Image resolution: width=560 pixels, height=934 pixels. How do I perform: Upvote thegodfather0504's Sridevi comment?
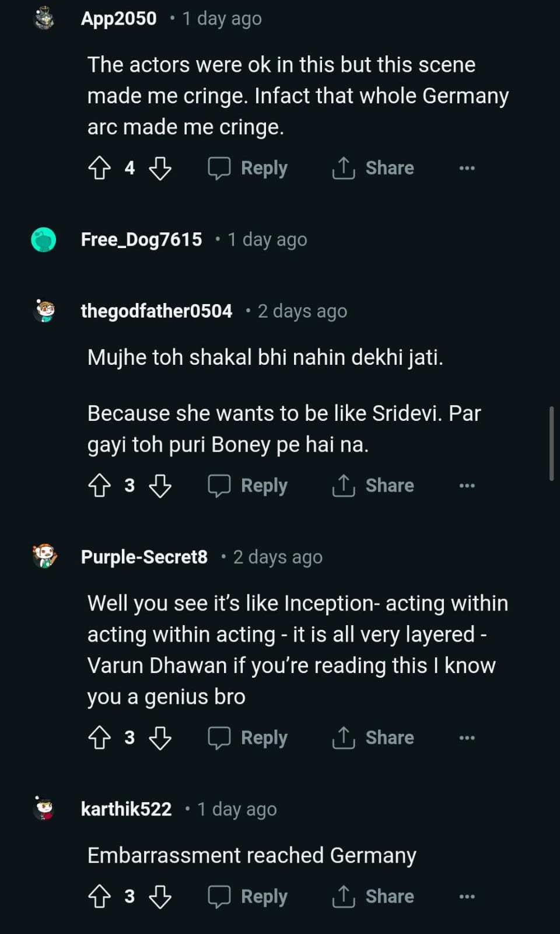(99, 486)
